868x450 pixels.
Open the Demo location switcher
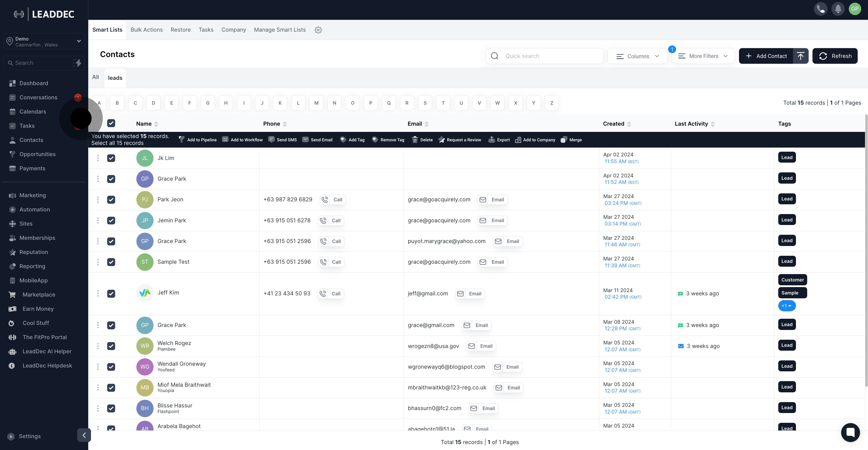(x=44, y=41)
